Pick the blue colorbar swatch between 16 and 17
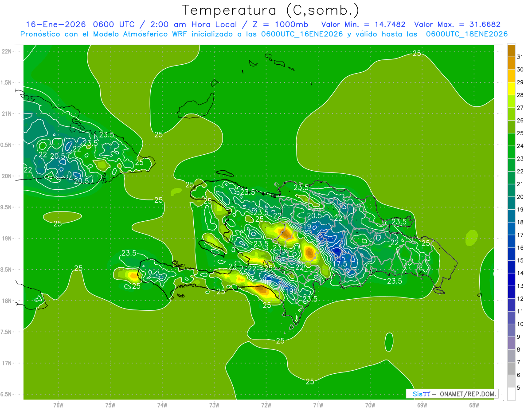 pyautogui.click(x=511, y=242)
